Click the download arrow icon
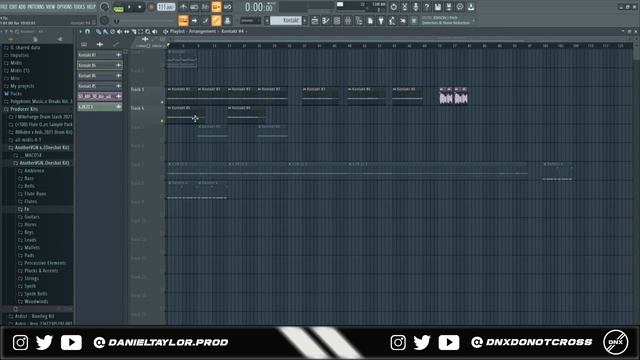The height and width of the screenshot is (360, 640). [x=471, y=7]
